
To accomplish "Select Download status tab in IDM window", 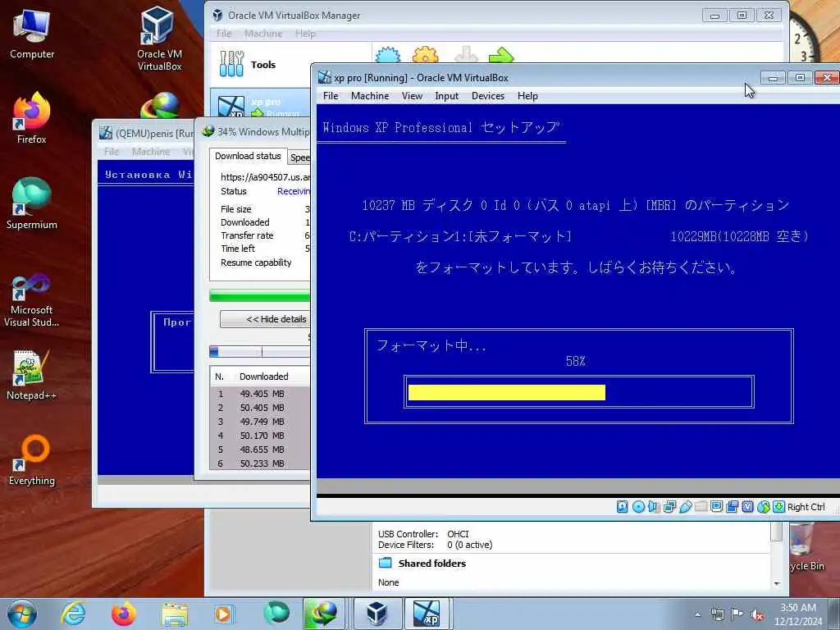I will 248,156.
